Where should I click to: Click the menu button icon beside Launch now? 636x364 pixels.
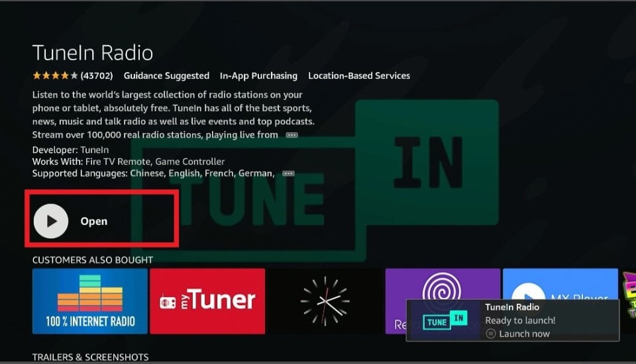pyautogui.click(x=491, y=334)
